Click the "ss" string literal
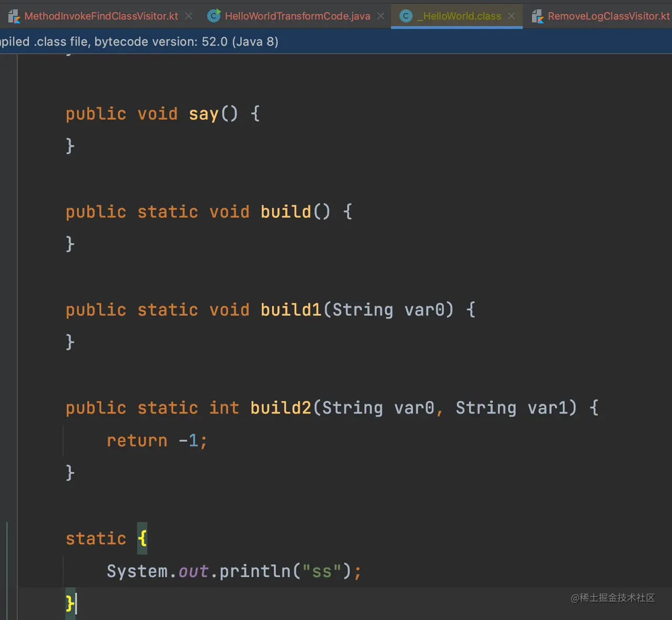The image size is (672, 620). tap(322, 571)
